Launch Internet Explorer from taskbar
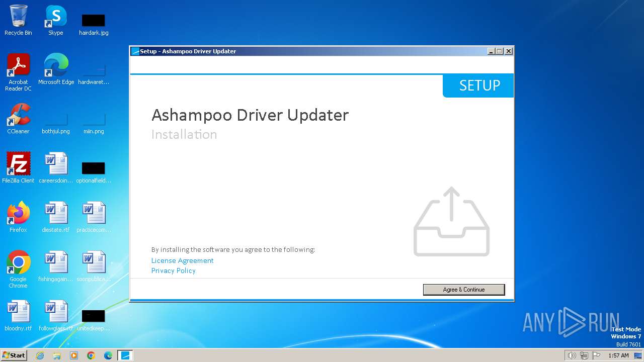Viewport: 644px width, 362px height. click(x=40, y=355)
